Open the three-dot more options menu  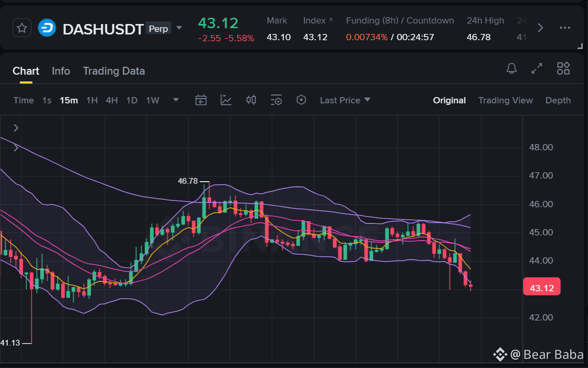[x=565, y=28]
